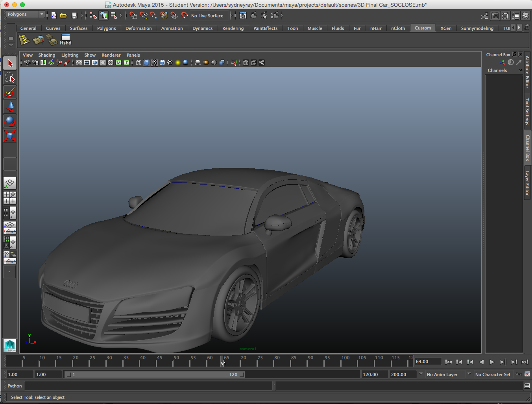Click the current frame field 64.00
Viewport: 532px width, 404px height.
(x=428, y=362)
